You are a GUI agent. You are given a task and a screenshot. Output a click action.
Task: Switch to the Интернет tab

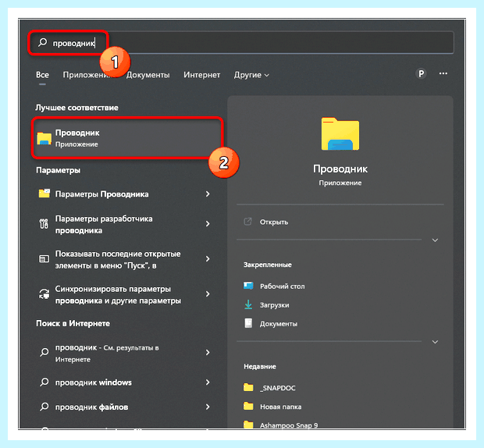[x=202, y=75]
